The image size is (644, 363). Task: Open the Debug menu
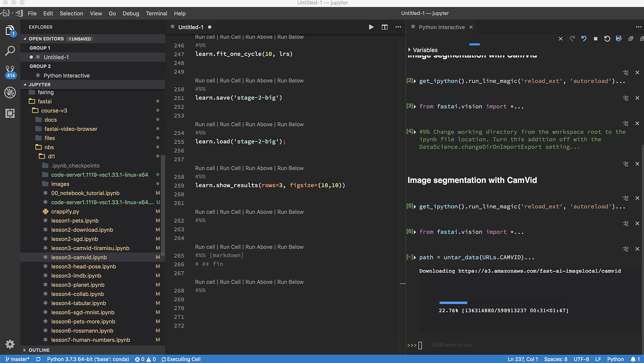coord(131,14)
